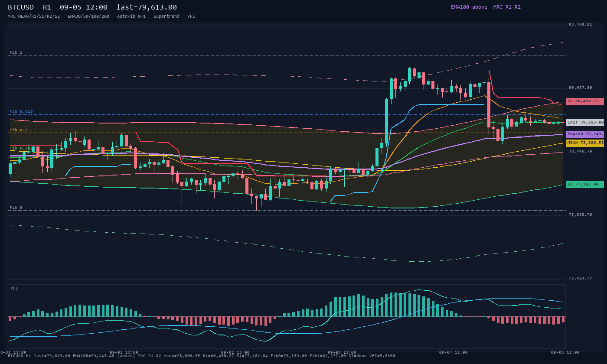Click the 78,446.79 price axis value
The height and width of the screenshot is (364, 607).
(580, 151)
